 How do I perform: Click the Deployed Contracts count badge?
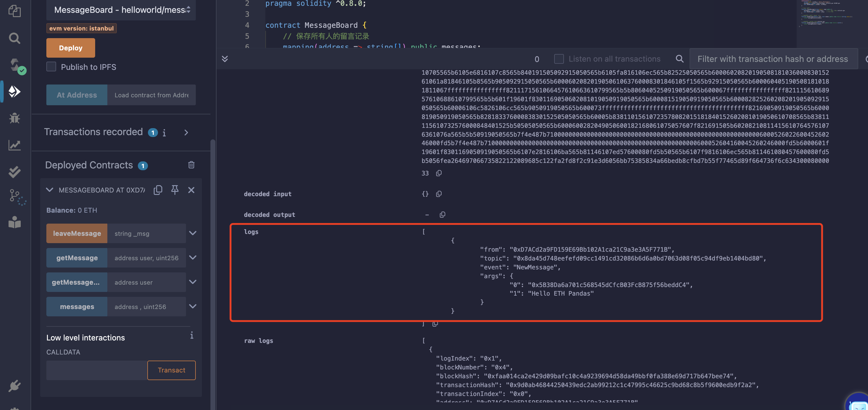pyautogui.click(x=143, y=166)
